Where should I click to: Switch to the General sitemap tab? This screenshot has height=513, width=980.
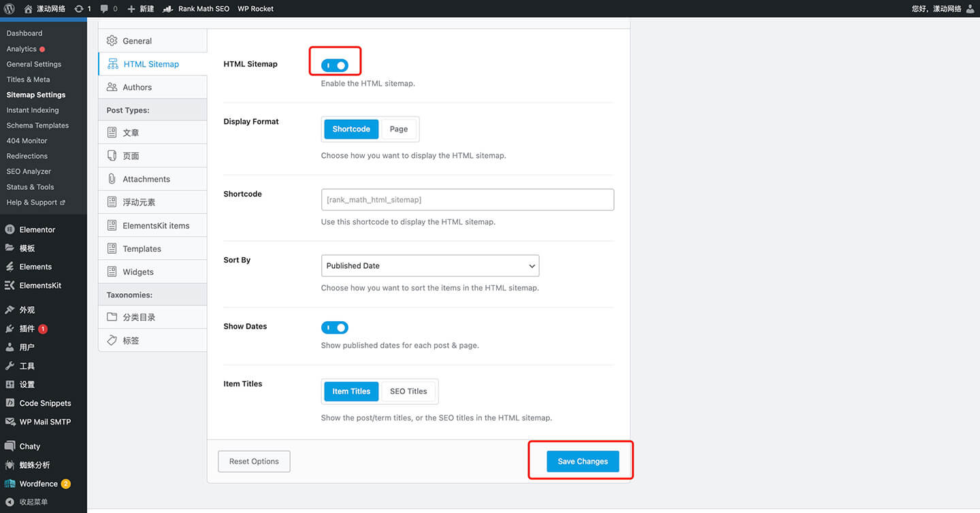152,41
